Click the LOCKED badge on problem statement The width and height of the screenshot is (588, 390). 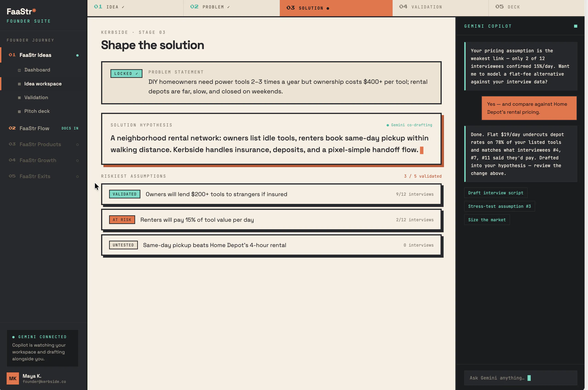[x=126, y=74]
